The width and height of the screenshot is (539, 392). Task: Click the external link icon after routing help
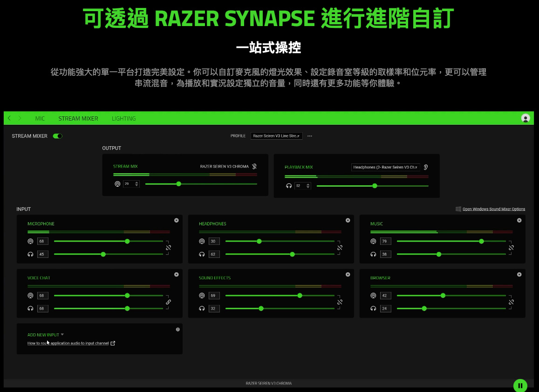(113, 343)
